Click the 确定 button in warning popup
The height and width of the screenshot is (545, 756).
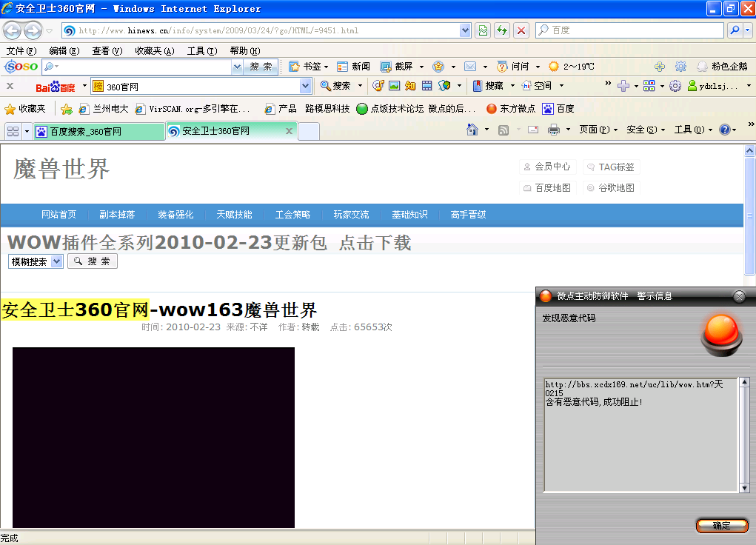(x=722, y=525)
